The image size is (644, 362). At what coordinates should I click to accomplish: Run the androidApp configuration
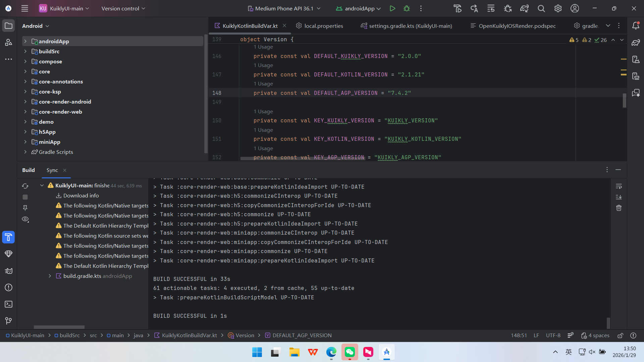click(x=392, y=8)
